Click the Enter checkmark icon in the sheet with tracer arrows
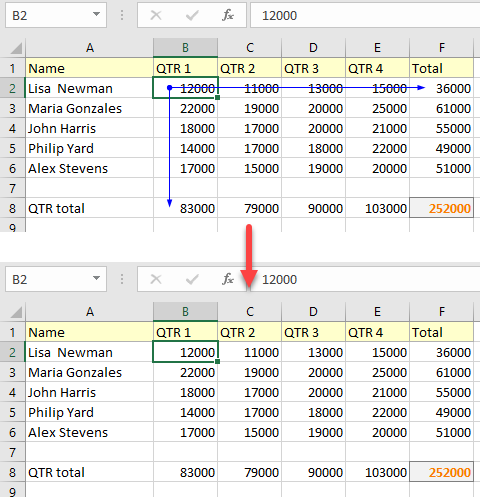480x497 pixels. 192,15
